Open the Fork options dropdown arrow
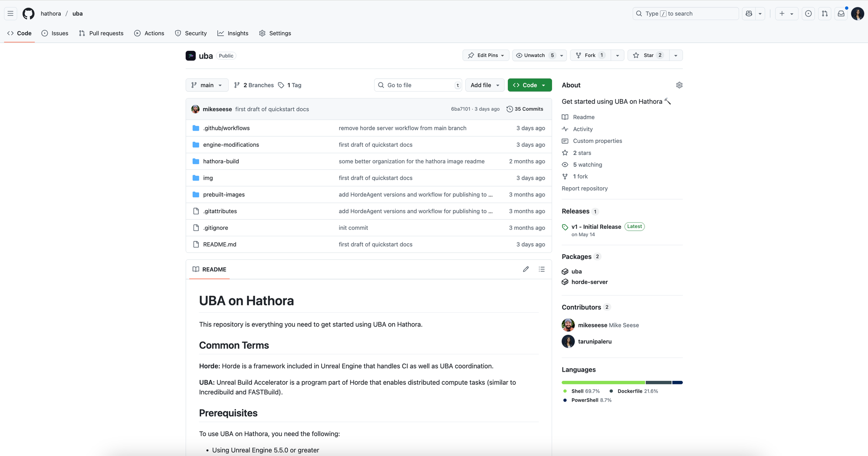The width and height of the screenshot is (868, 456). coord(618,55)
